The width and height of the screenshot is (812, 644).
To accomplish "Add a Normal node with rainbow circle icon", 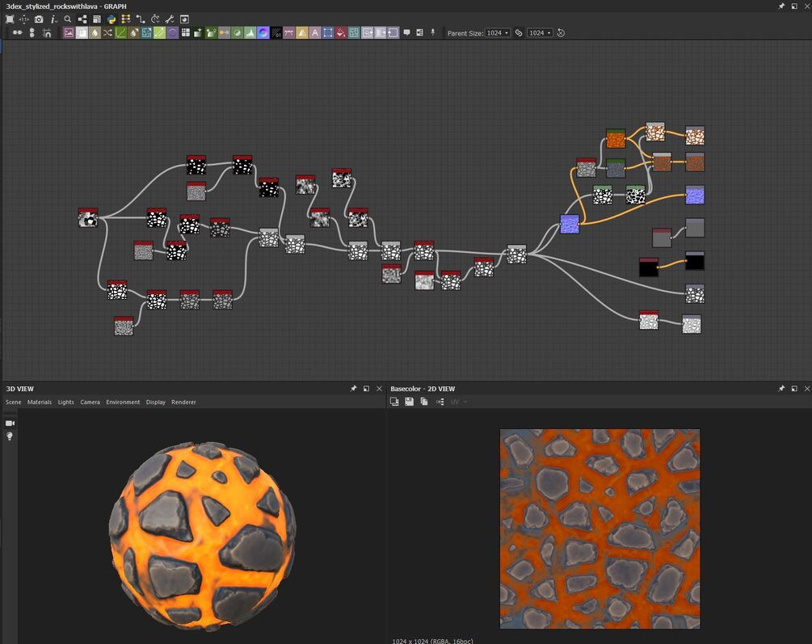I will 263,32.
